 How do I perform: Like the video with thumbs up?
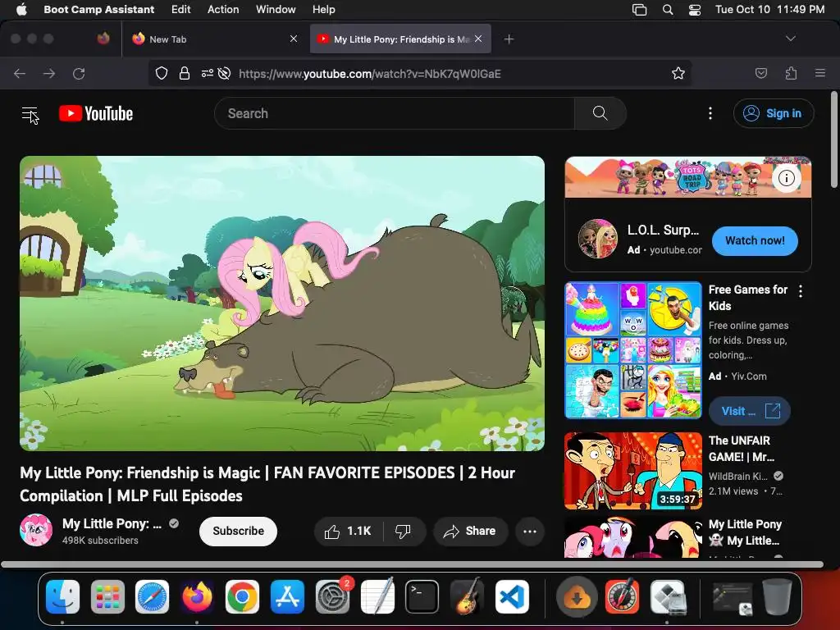pyautogui.click(x=348, y=531)
